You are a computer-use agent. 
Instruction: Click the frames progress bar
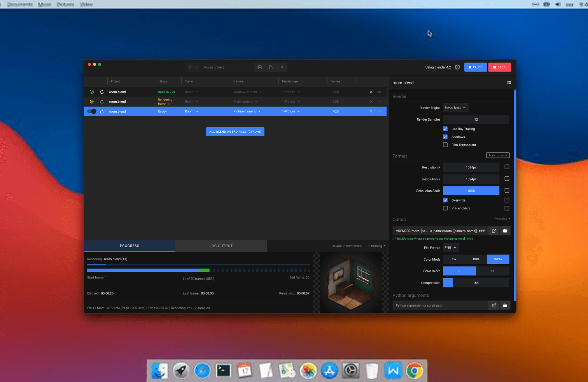click(198, 270)
